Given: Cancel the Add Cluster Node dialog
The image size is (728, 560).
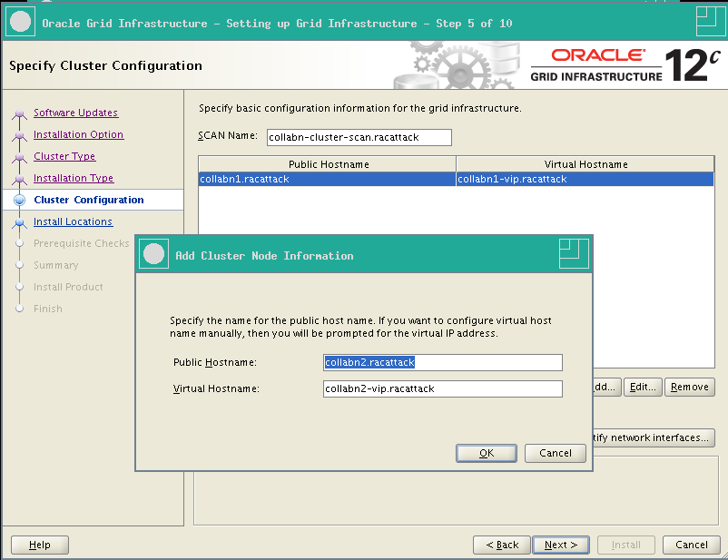Looking at the screenshot, I should [555, 453].
